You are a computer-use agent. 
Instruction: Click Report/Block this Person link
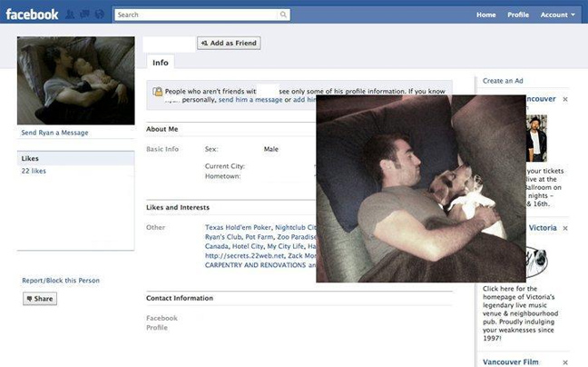click(x=61, y=281)
